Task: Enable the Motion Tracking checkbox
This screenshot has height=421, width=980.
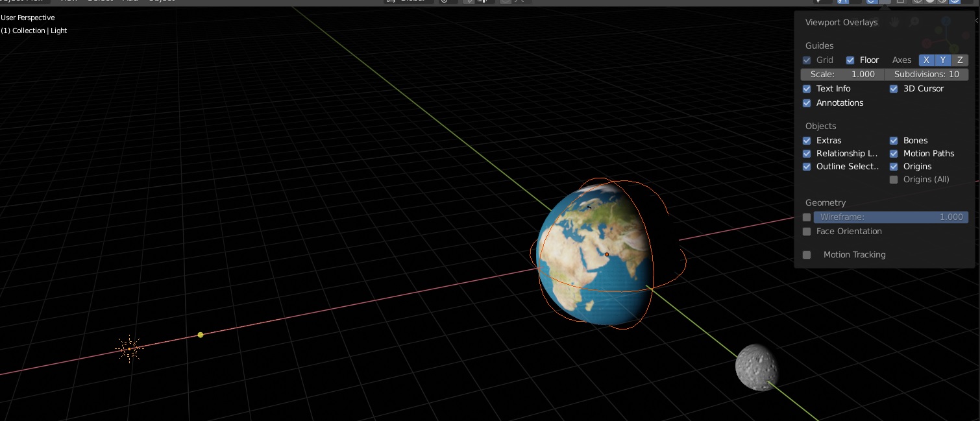Action: (807, 255)
